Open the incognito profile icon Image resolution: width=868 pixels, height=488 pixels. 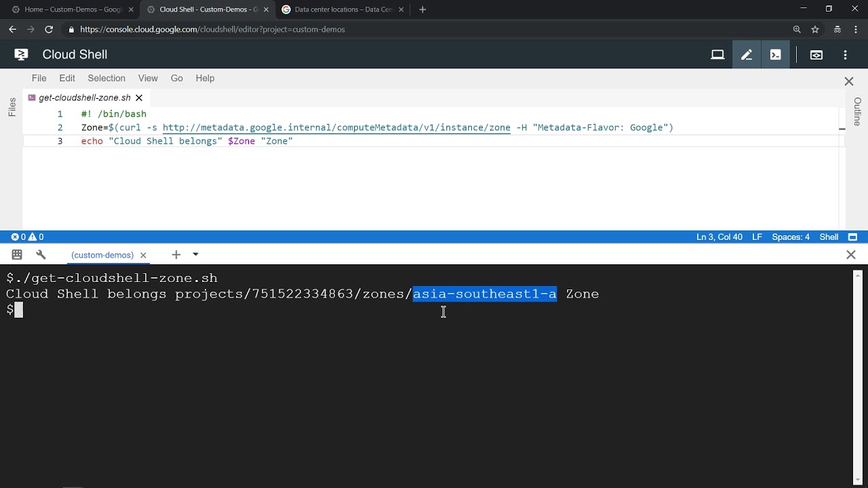[x=837, y=29]
